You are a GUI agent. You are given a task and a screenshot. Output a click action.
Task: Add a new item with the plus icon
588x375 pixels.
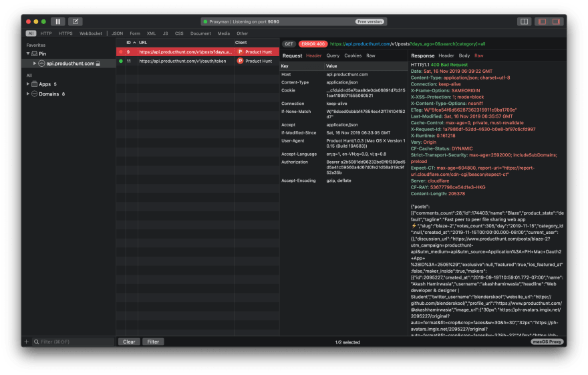coord(26,342)
